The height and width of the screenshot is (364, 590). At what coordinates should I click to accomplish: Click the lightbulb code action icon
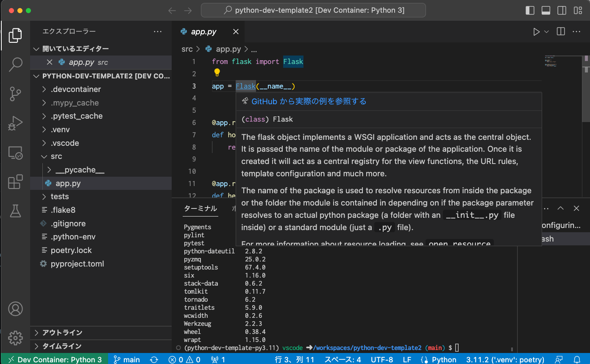[x=217, y=73]
